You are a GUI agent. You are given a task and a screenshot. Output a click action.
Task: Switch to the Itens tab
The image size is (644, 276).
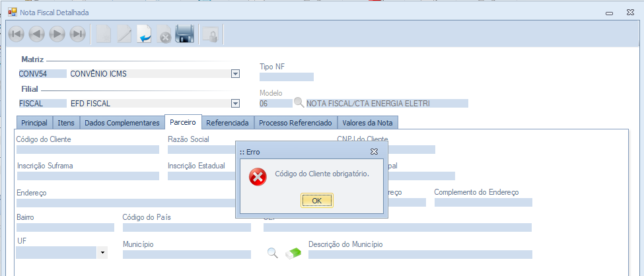pyautogui.click(x=66, y=122)
